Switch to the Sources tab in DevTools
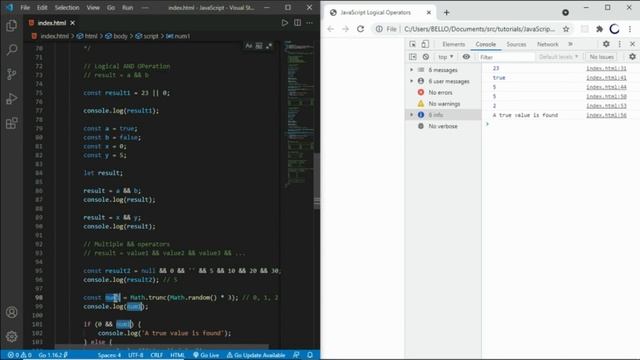 pos(516,44)
